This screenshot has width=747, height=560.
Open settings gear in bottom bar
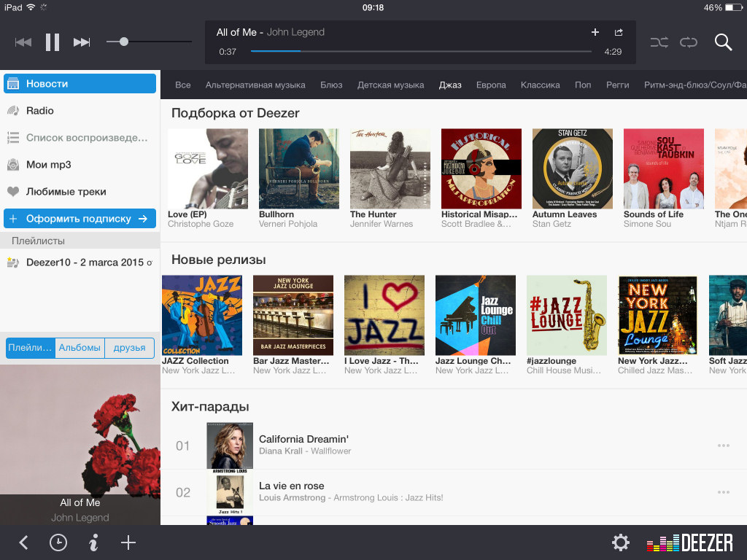(x=620, y=542)
